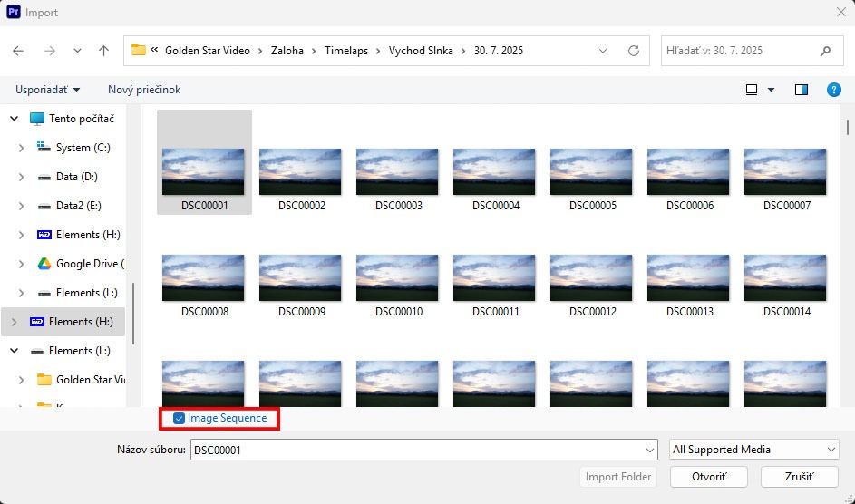Collapse the Tento počítač tree node
The image size is (855, 504).
(15, 119)
